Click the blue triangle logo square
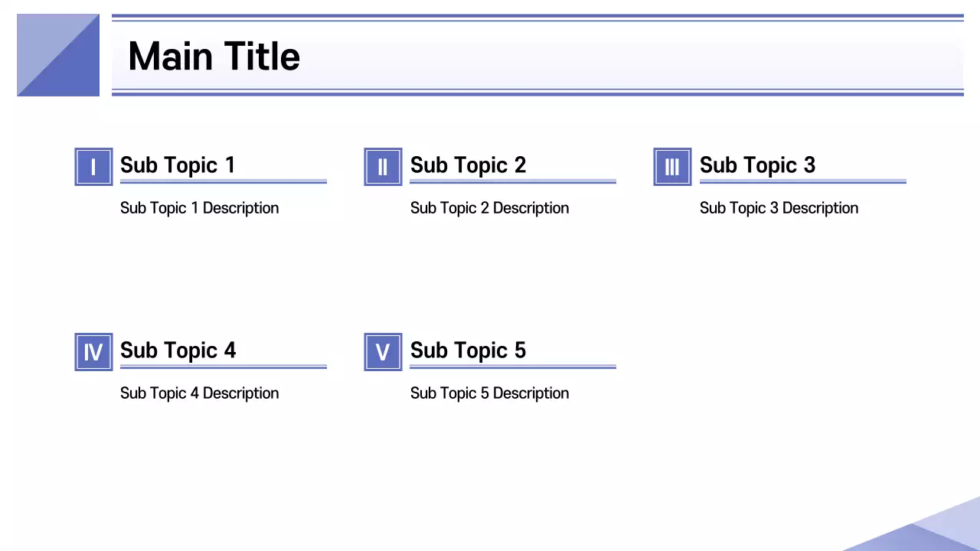 pyautogui.click(x=58, y=55)
